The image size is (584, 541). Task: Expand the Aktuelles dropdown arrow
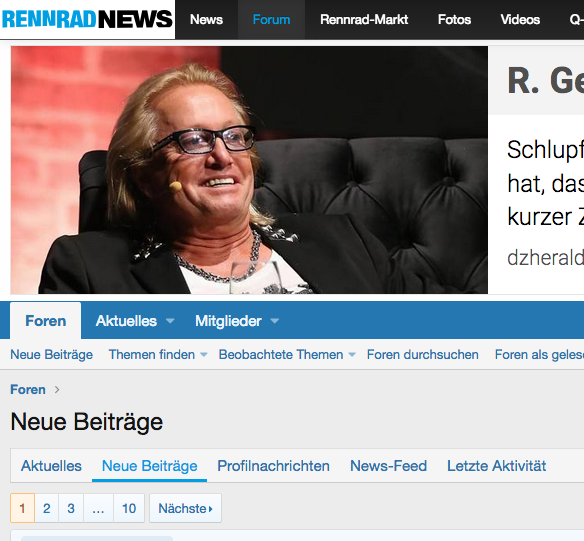170,321
